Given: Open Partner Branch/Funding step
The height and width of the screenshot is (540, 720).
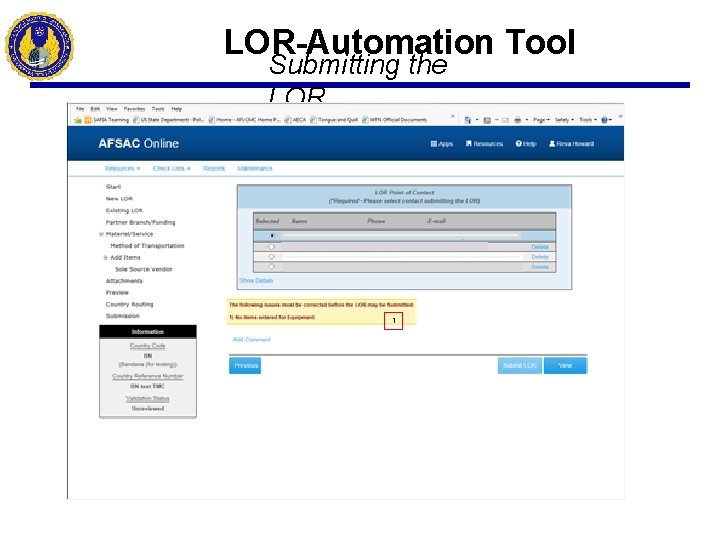Looking at the screenshot, I should coord(141,223).
